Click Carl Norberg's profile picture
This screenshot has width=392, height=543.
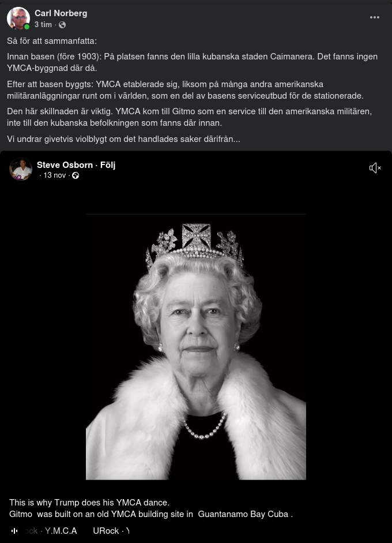(x=18, y=18)
